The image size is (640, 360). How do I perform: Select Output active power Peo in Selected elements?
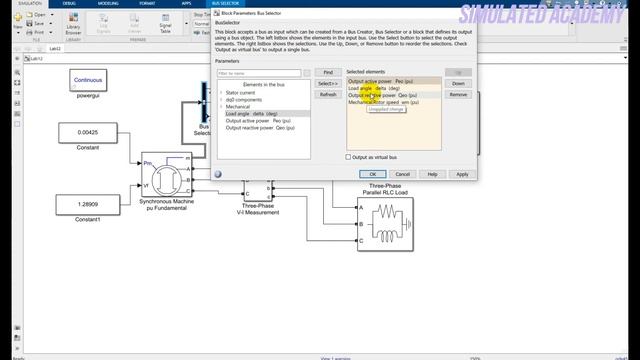pos(394,81)
